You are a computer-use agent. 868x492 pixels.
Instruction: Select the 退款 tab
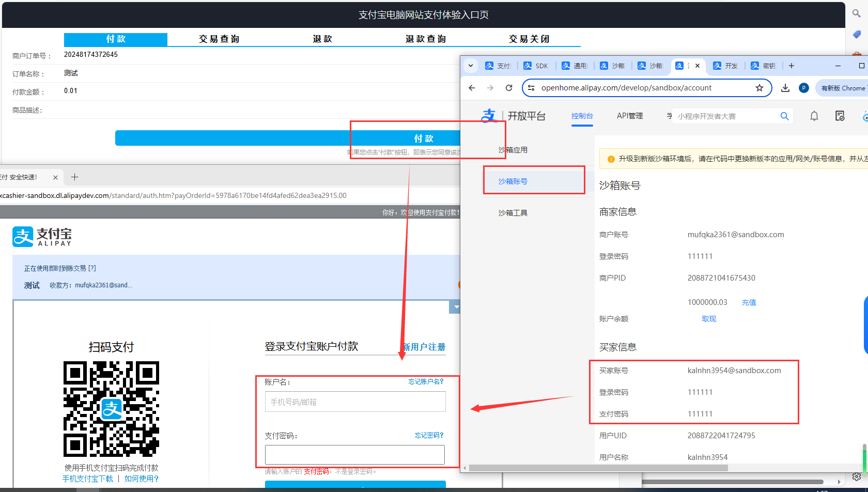[x=322, y=39]
